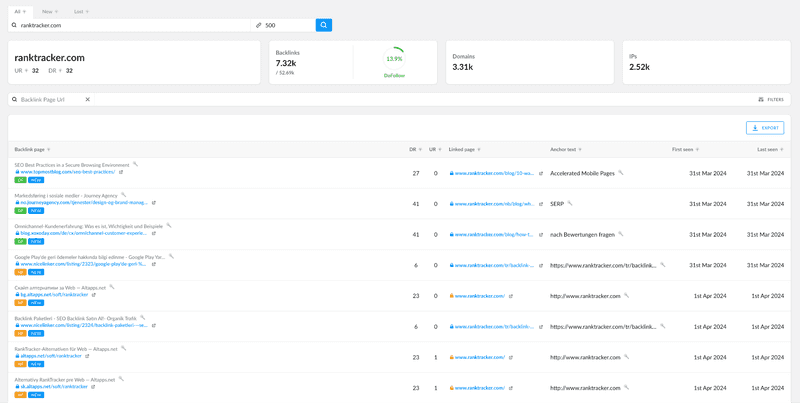Screen dimensions: 800x403
Task: Click the Domains 3.31k value
Action: click(462, 67)
